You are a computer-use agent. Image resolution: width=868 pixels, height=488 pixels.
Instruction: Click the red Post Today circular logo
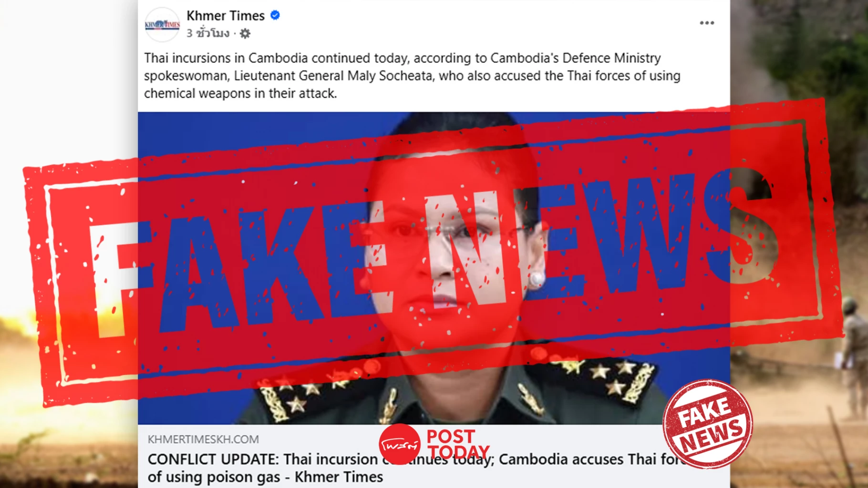400,445
